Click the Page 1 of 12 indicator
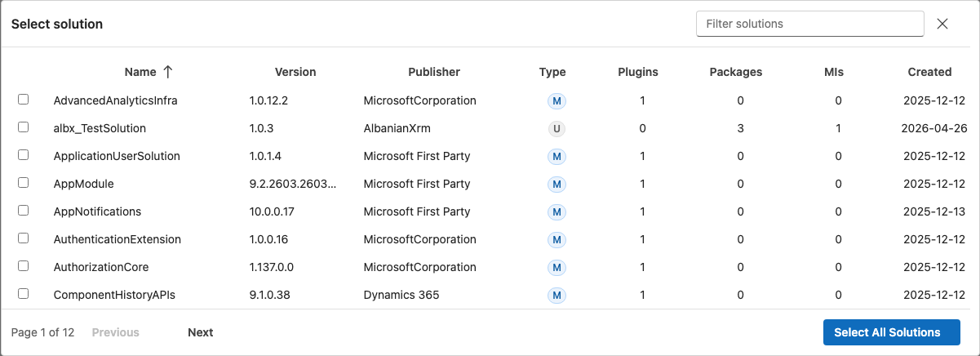980x356 pixels. [x=42, y=332]
